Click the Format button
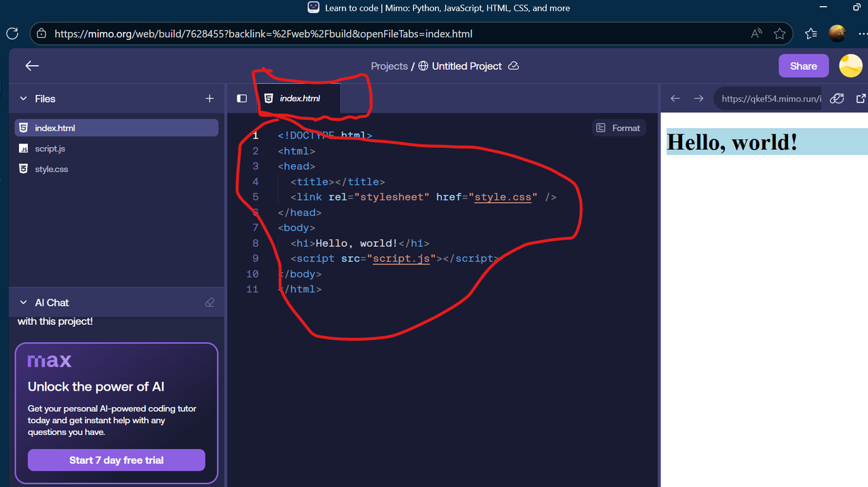 point(618,128)
